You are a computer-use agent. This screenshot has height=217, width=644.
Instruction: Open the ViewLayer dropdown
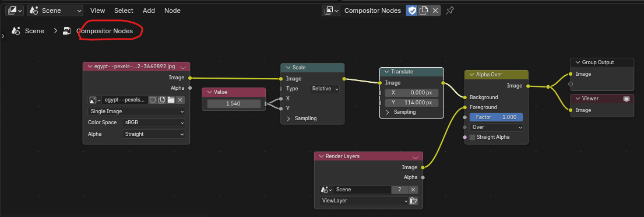[x=364, y=201]
